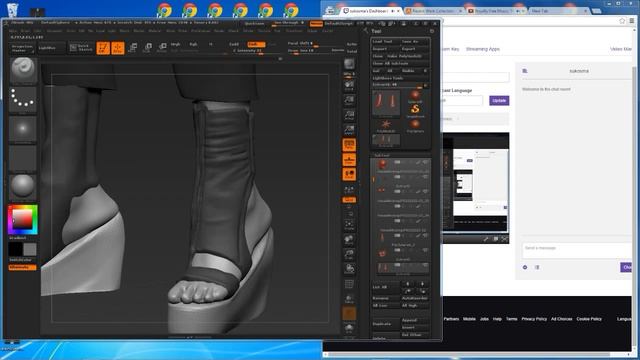
Task: Click the Load Tool button
Action: pyautogui.click(x=385, y=42)
